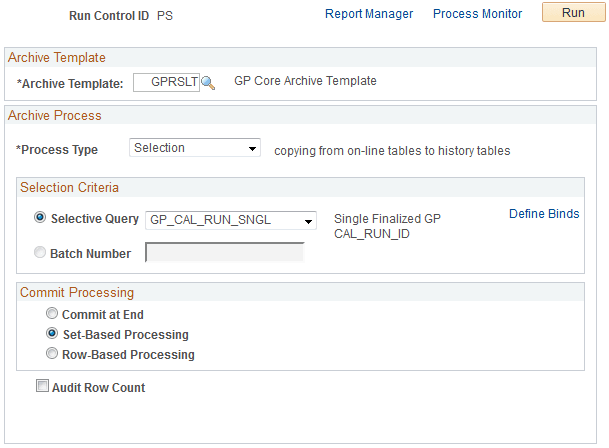Select the Selective Query radio button
The image size is (609, 448).
pyautogui.click(x=41, y=218)
